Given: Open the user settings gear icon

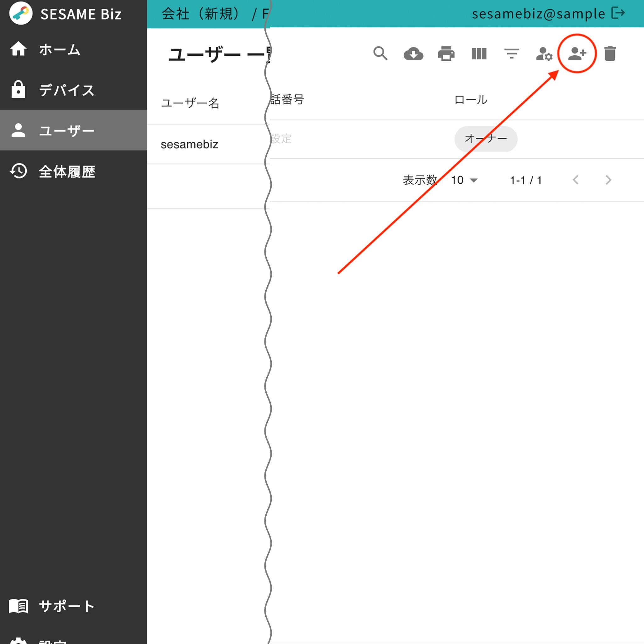Looking at the screenshot, I should click(x=544, y=54).
